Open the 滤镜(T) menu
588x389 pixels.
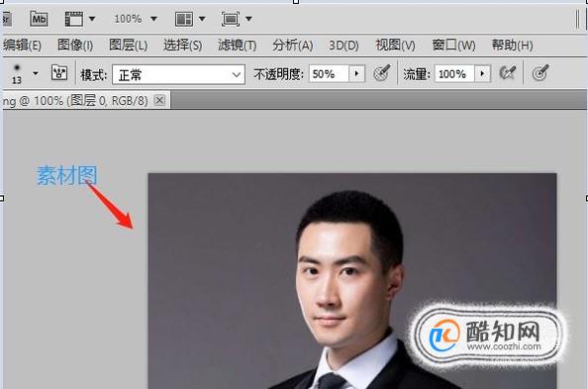click(x=237, y=46)
